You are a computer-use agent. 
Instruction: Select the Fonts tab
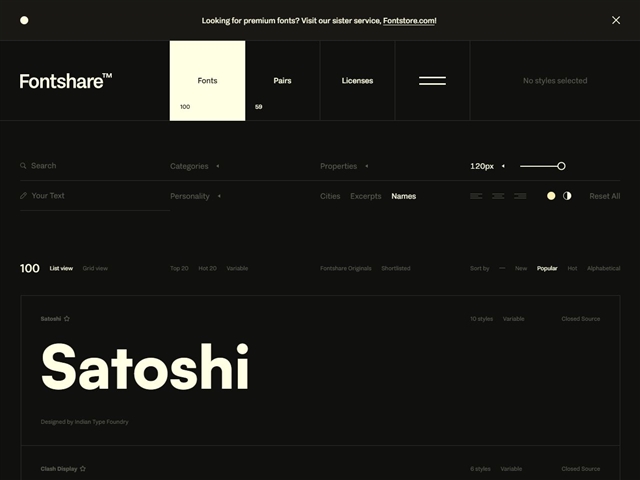pyautogui.click(x=207, y=80)
